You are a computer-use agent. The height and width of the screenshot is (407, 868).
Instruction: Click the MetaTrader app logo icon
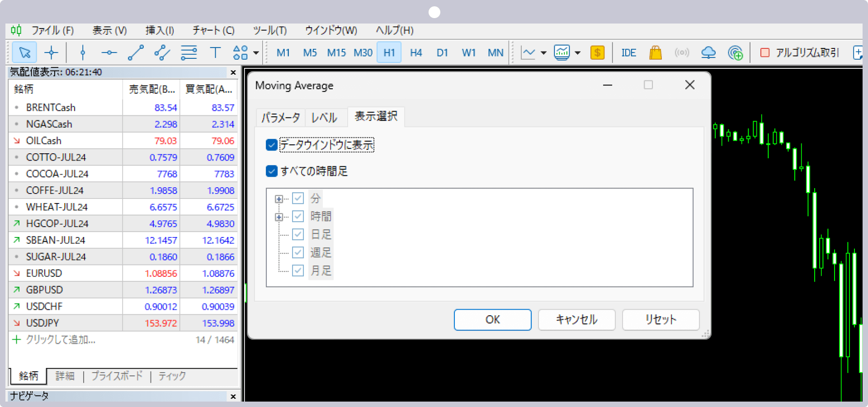(16, 30)
